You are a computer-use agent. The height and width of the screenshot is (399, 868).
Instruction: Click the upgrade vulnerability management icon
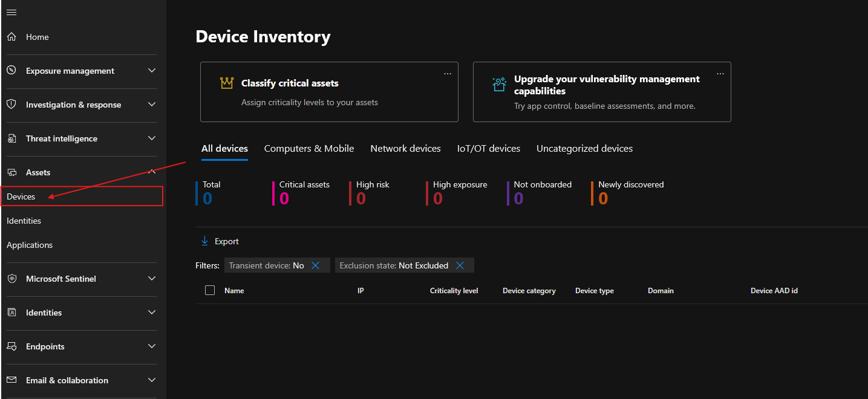[499, 84]
